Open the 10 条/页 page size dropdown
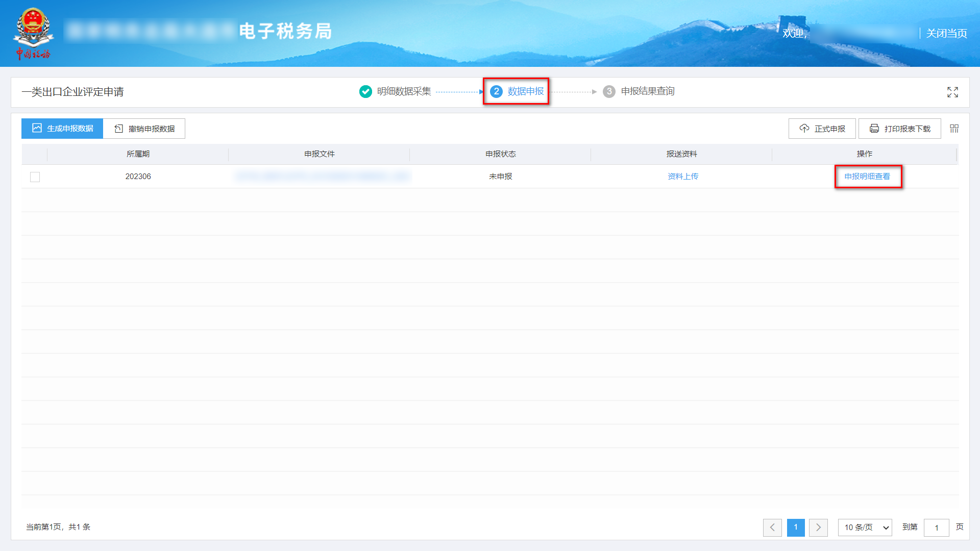 pos(865,528)
